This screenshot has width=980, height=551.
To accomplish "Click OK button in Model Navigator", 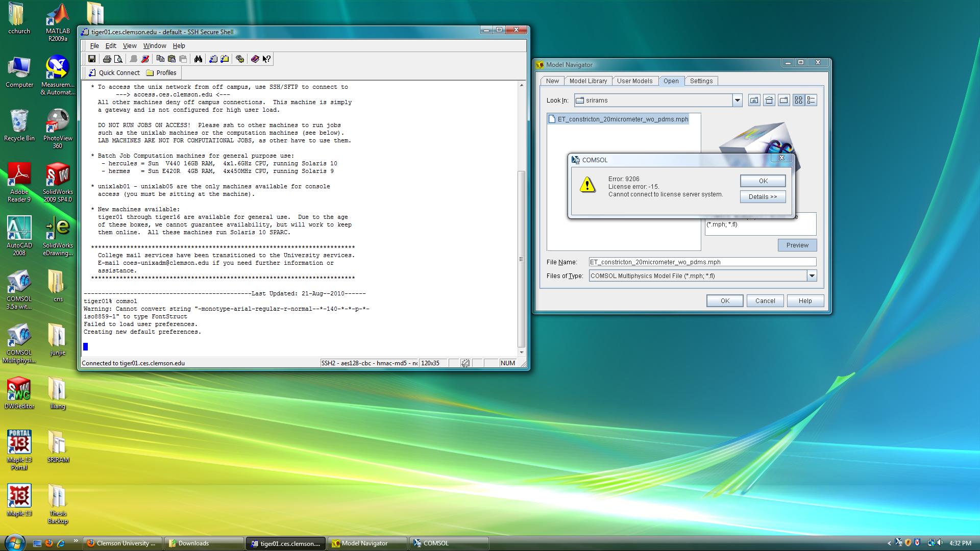I will 725,301.
